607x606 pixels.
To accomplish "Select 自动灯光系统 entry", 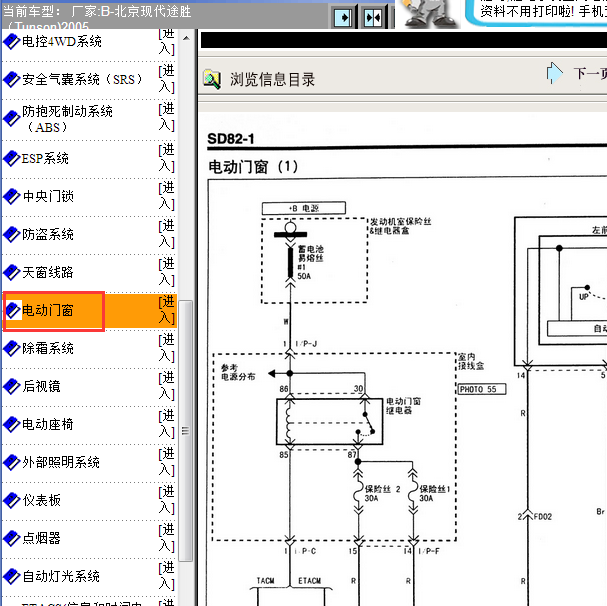I will click(61, 576).
